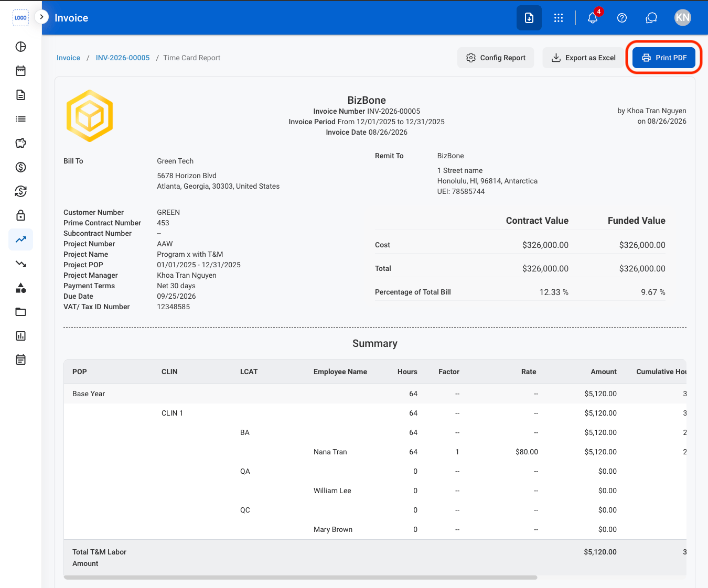Click the horizontal scrollbar under the Summary table
The image size is (708, 588).
[x=301, y=578]
